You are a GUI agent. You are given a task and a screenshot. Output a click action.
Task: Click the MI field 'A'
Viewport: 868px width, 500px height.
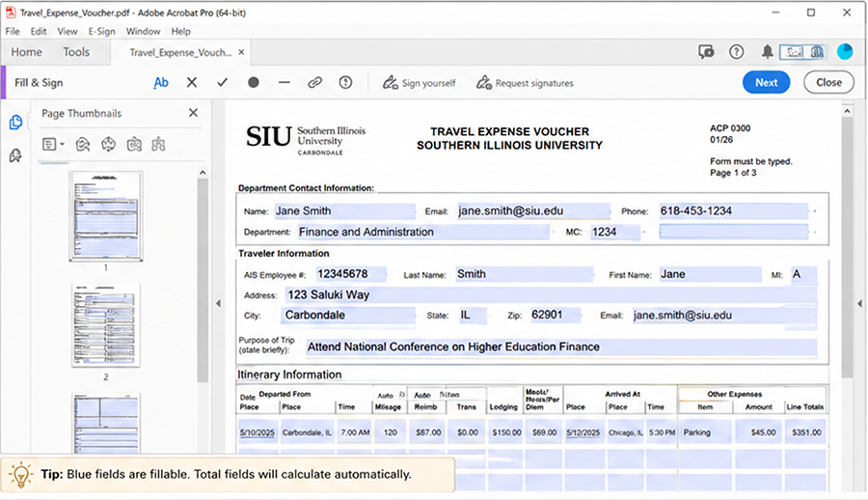coord(803,274)
